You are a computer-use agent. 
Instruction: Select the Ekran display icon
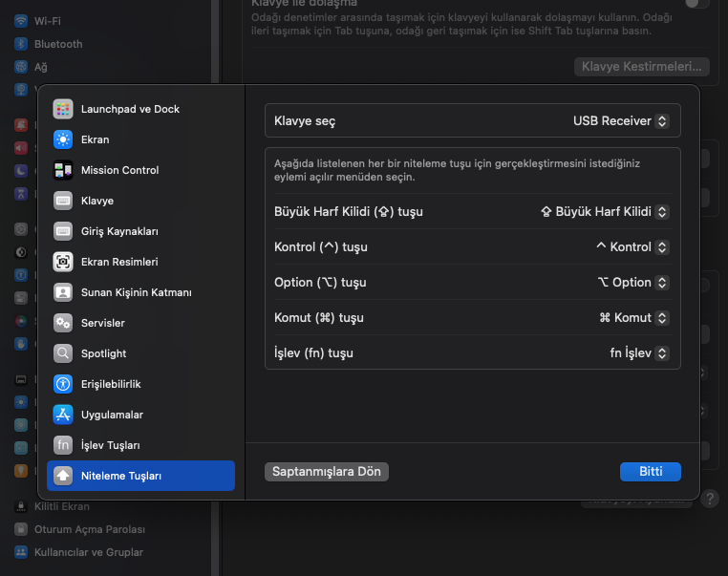(63, 139)
